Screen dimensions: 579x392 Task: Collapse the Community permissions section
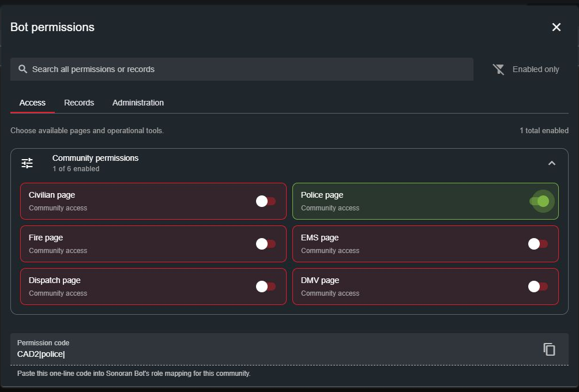tap(552, 163)
